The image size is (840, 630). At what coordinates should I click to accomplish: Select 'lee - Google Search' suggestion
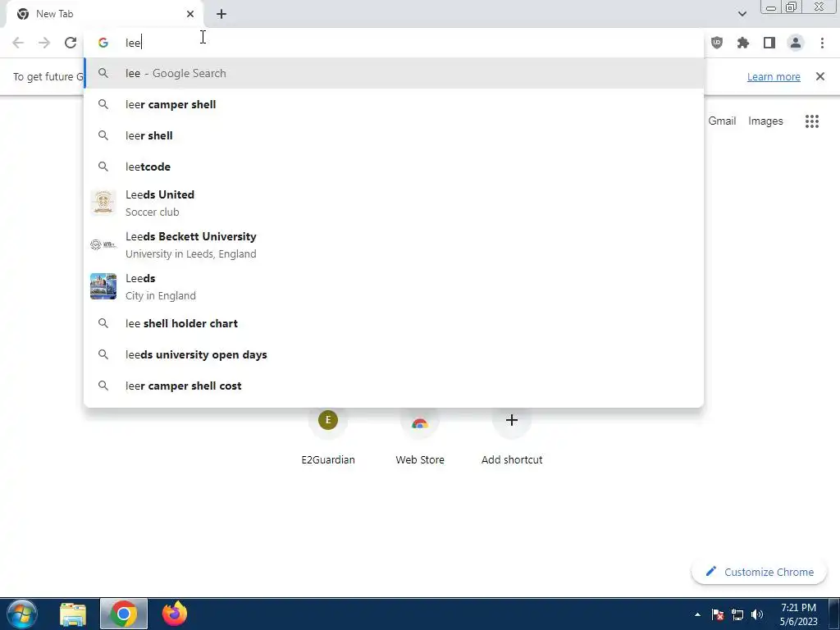394,73
